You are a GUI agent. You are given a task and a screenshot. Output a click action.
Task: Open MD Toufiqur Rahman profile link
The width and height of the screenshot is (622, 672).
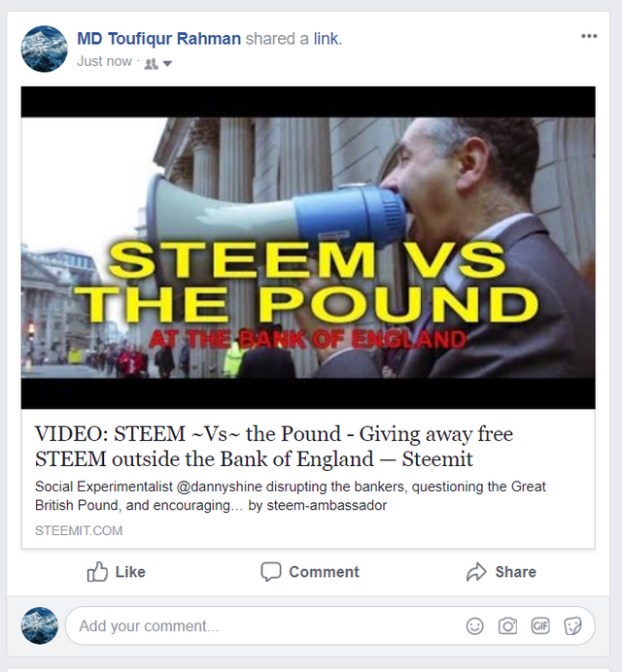coord(158,39)
